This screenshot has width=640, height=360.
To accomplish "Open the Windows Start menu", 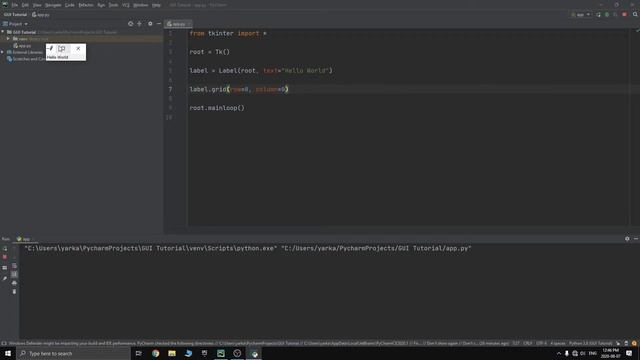I will pos(8,353).
